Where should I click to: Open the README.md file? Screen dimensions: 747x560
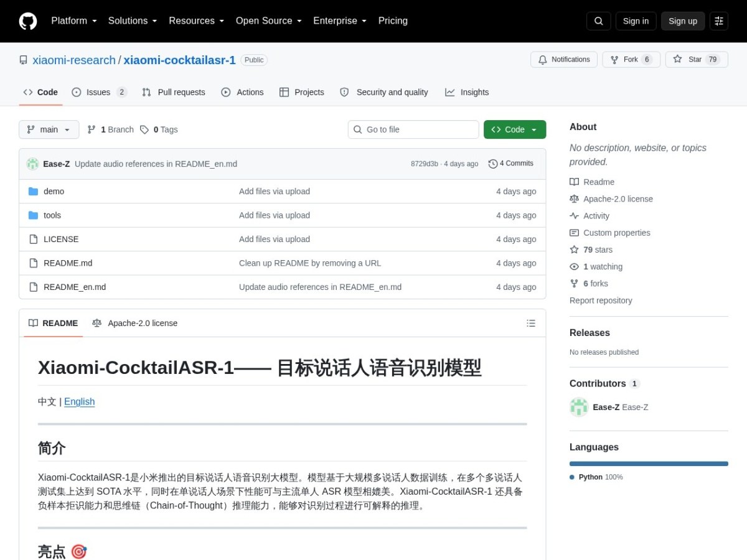coord(68,263)
